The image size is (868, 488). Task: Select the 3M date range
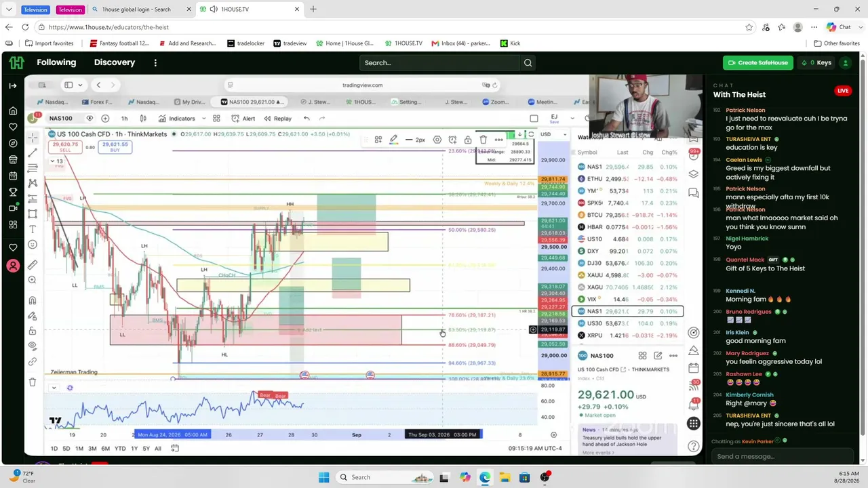pos(92,448)
